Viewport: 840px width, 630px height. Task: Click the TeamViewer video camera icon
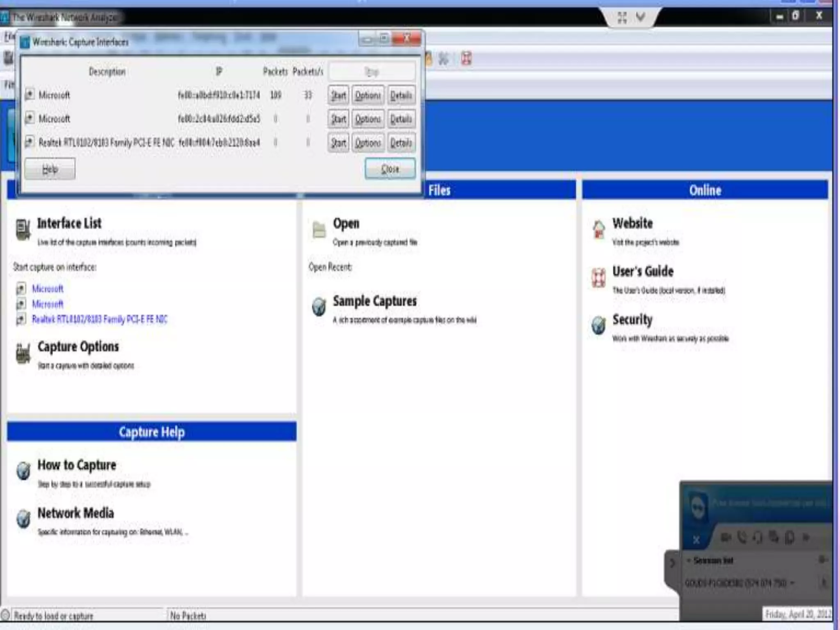(726, 537)
